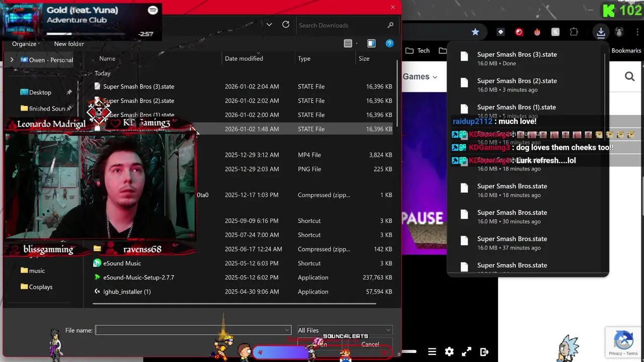
Task: Open the File name combo box dropdown arrow
Action: click(x=287, y=330)
